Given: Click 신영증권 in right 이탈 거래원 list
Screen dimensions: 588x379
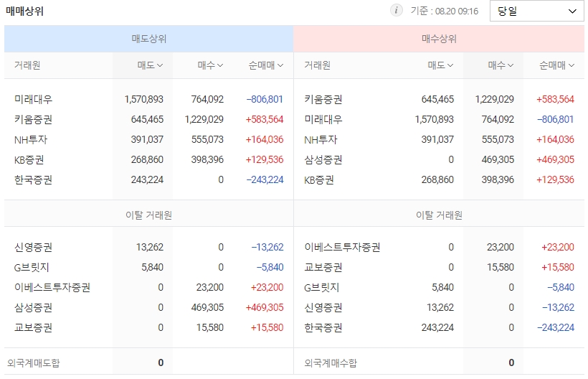Looking at the screenshot, I should pos(323,307).
